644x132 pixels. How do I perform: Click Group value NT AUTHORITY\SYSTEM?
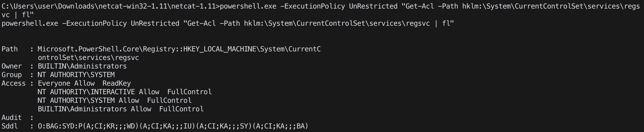pyautogui.click(x=76, y=75)
